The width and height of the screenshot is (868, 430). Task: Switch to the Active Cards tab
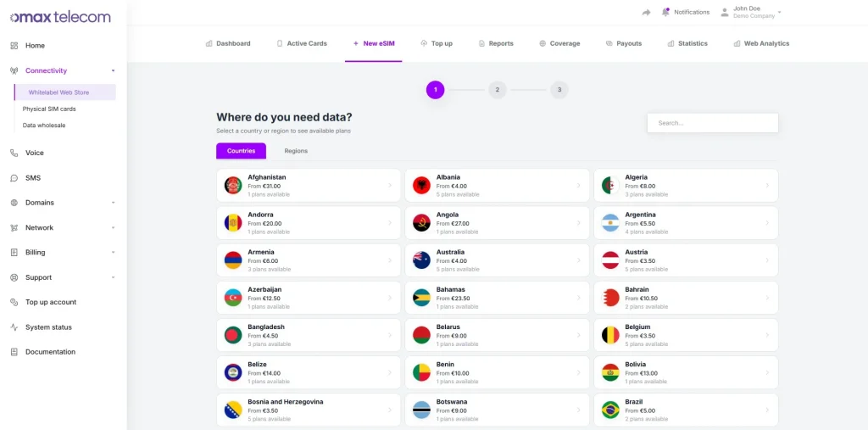coord(302,43)
